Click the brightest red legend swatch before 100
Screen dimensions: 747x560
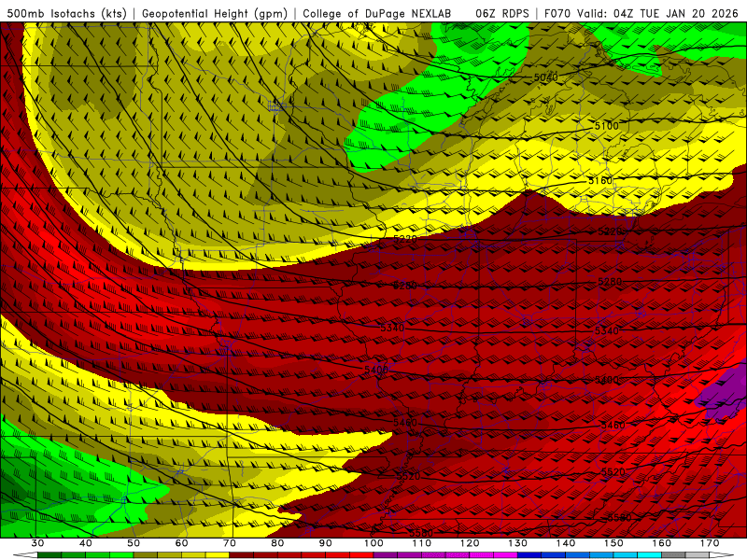coord(361,555)
